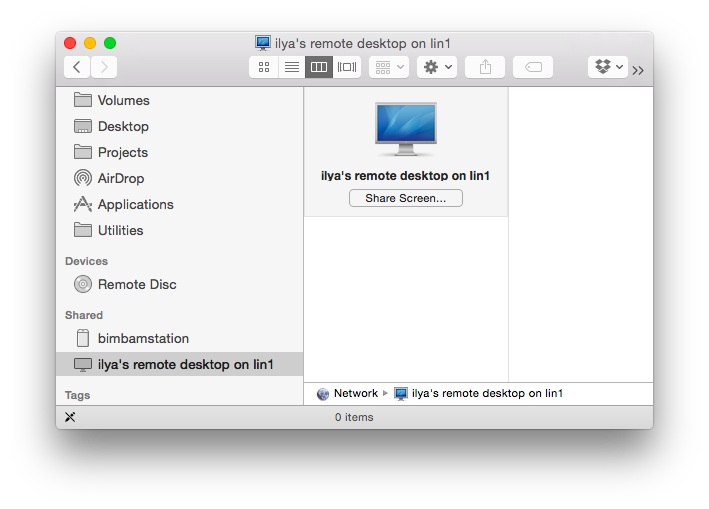
Task: Open AirDrop in the sidebar
Action: tap(179, 178)
